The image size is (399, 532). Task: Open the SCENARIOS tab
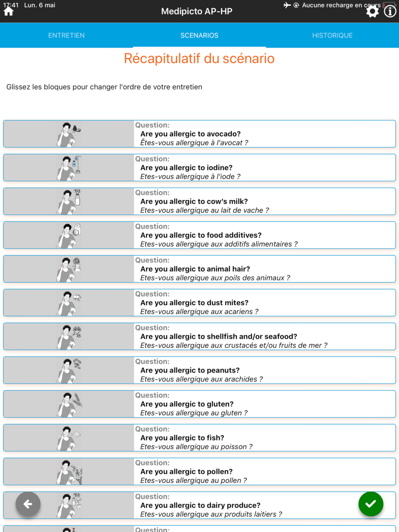click(199, 35)
